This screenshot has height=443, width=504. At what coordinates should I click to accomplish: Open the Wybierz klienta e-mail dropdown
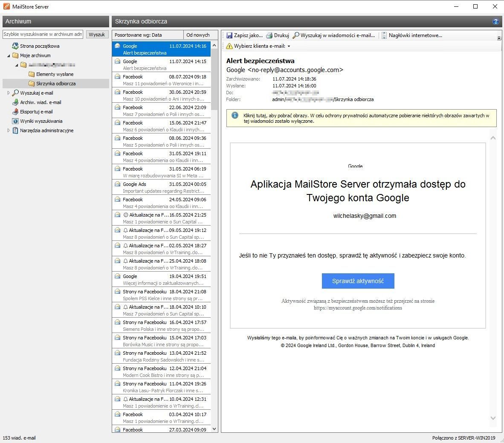pos(289,46)
